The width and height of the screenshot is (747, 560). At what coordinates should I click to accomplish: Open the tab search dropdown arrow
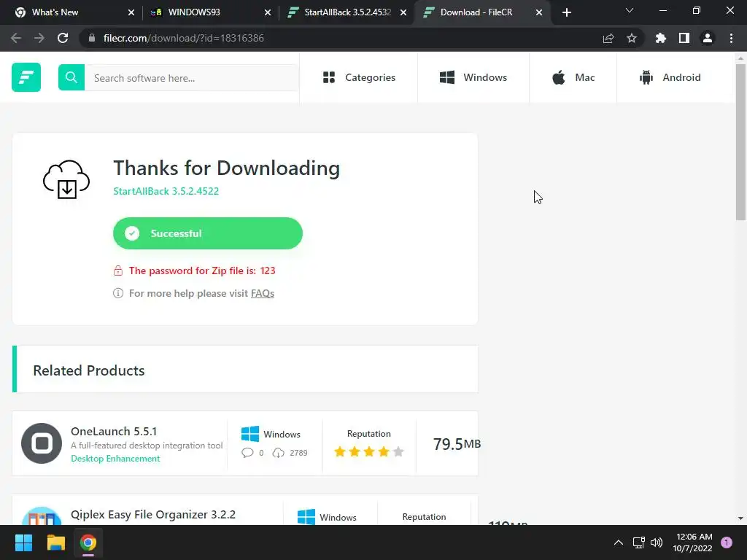pyautogui.click(x=630, y=10)
